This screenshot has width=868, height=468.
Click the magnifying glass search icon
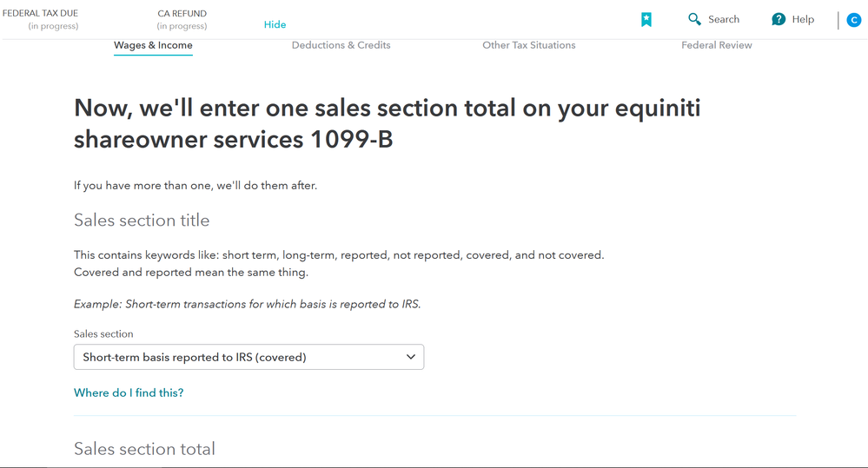point(694,19)
